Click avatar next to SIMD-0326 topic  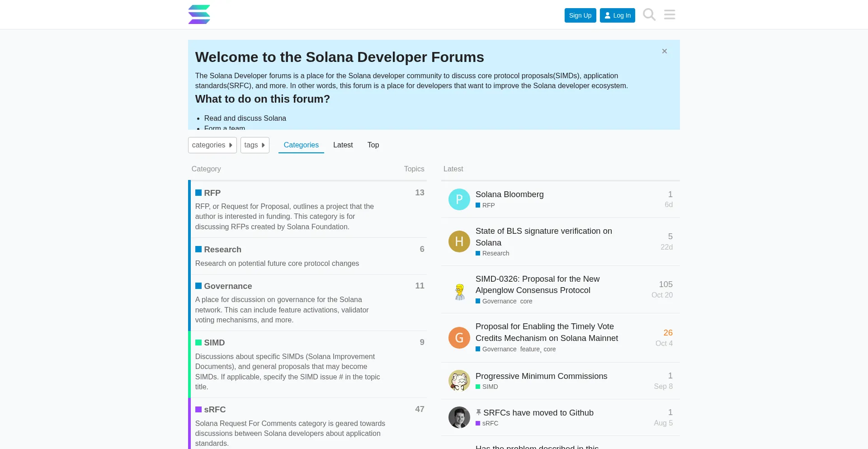459,290
